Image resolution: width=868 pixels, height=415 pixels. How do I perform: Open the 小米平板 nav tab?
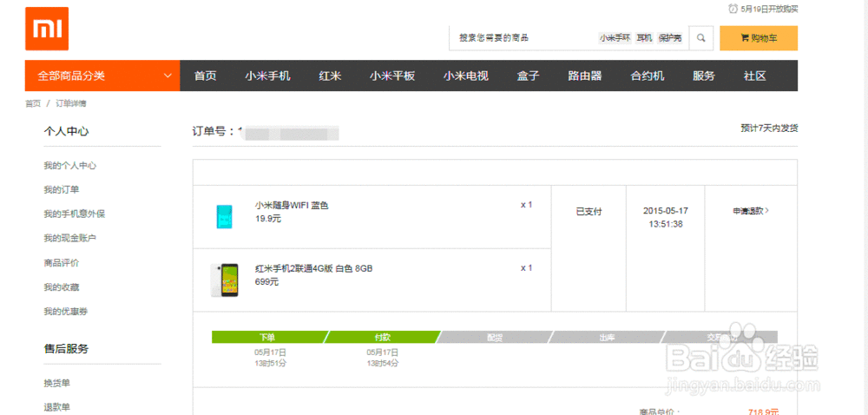pos(392,76)
